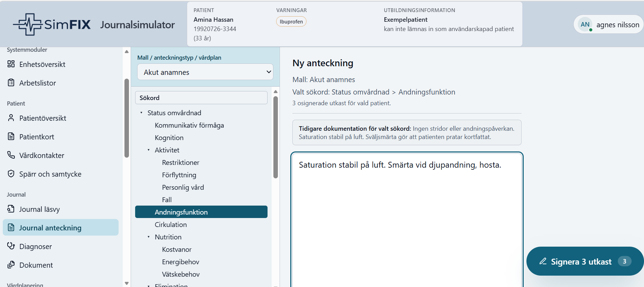Viewport: 644px width, 287px height.
Task: Click personal number 19920726-3344
Action: (215, 29)
